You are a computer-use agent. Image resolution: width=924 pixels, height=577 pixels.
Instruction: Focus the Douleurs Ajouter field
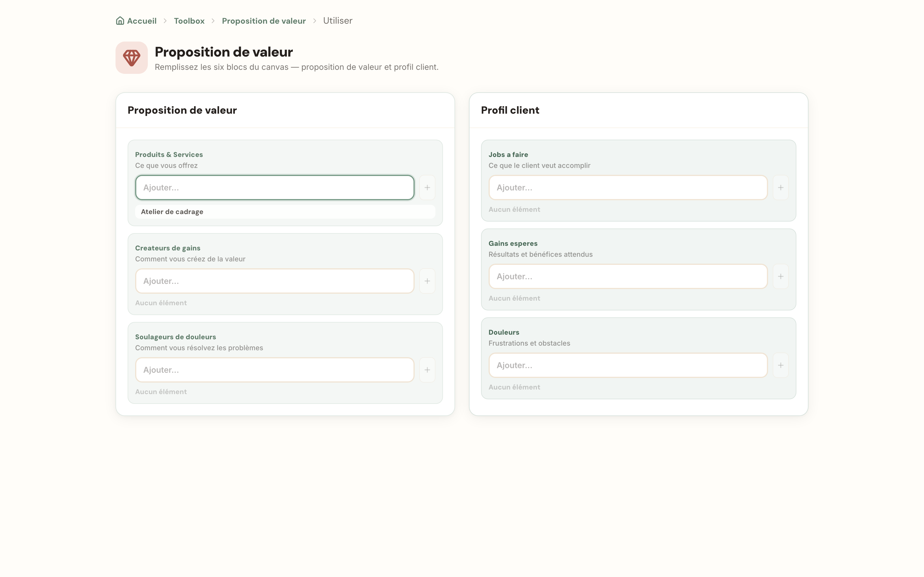[x=628, y=365]
